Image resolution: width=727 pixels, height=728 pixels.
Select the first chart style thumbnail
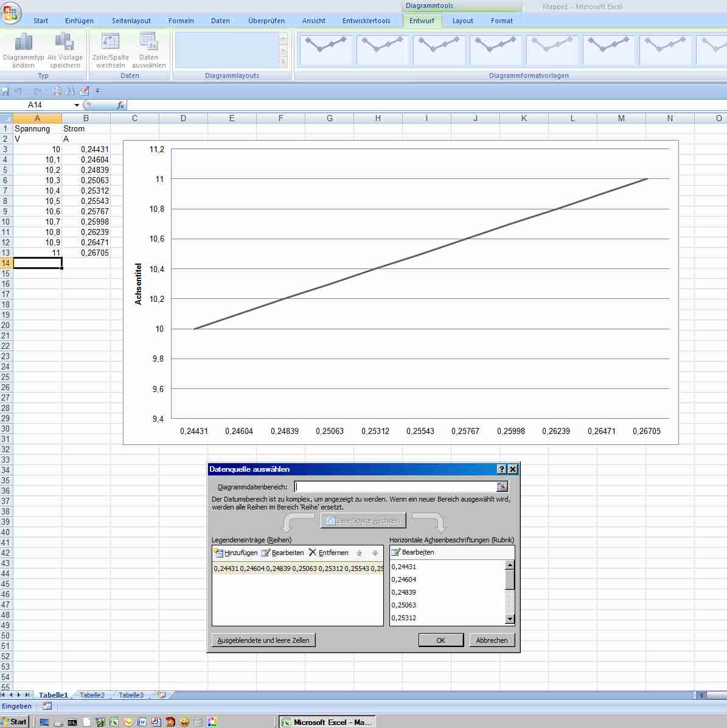click(325, 49)
